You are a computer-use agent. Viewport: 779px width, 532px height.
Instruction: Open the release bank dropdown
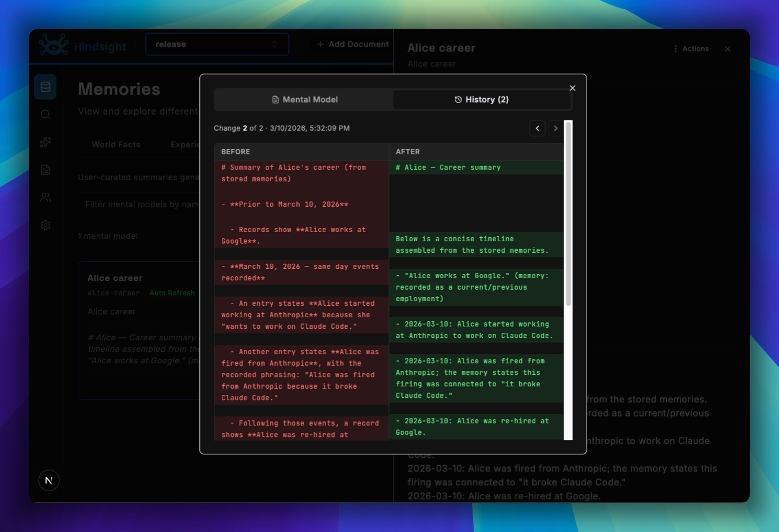[x=217, y=44]
